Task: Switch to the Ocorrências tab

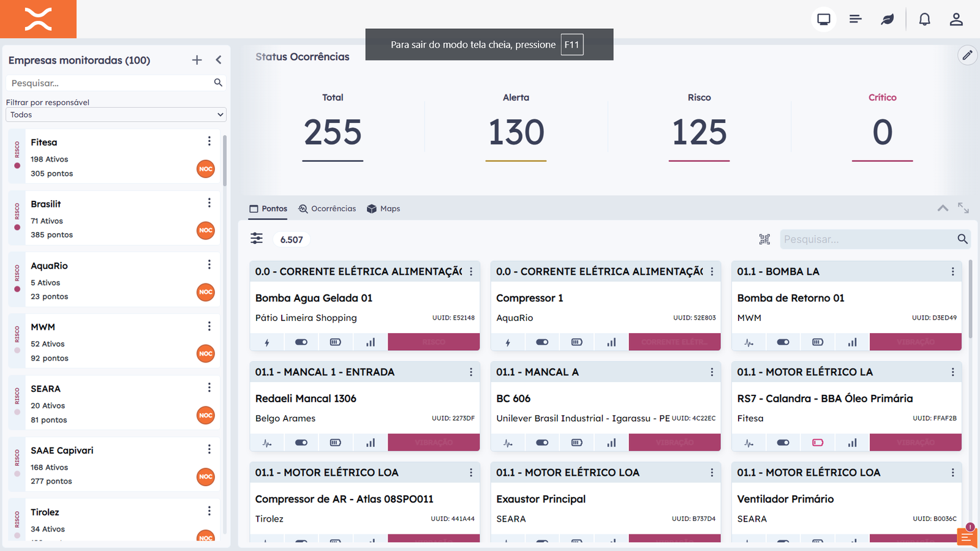Action: [327, 209]
